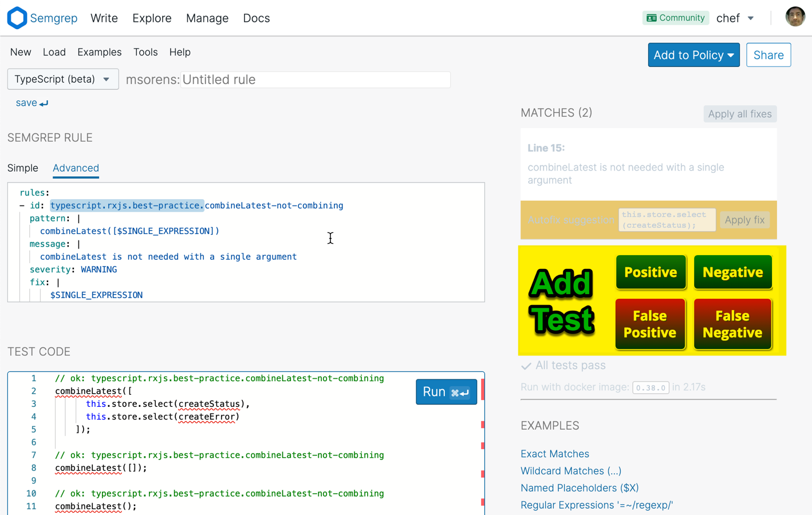Open the Docs menu

[x=256, y=18]
